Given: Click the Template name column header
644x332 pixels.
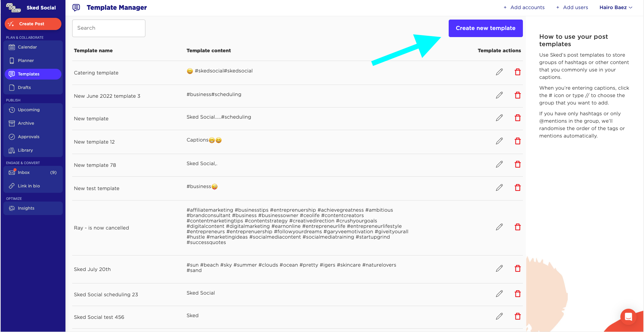Looking at the screenshot, I should tap(93, 51).
